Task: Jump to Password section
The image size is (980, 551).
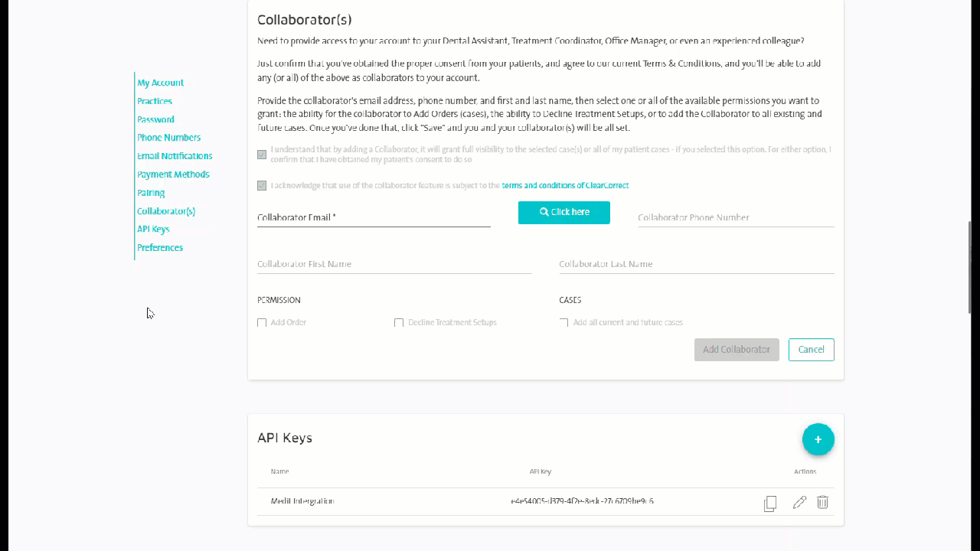Action: click(155, 119)
